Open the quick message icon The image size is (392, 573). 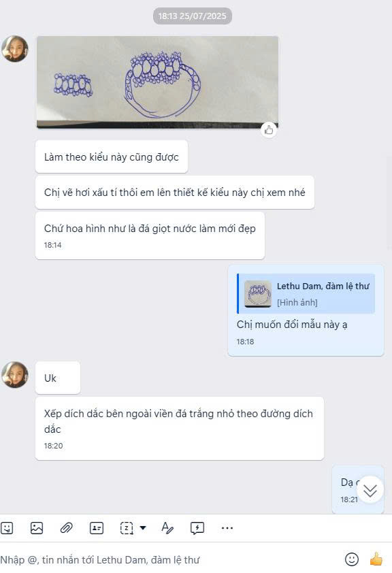(197, 528)
